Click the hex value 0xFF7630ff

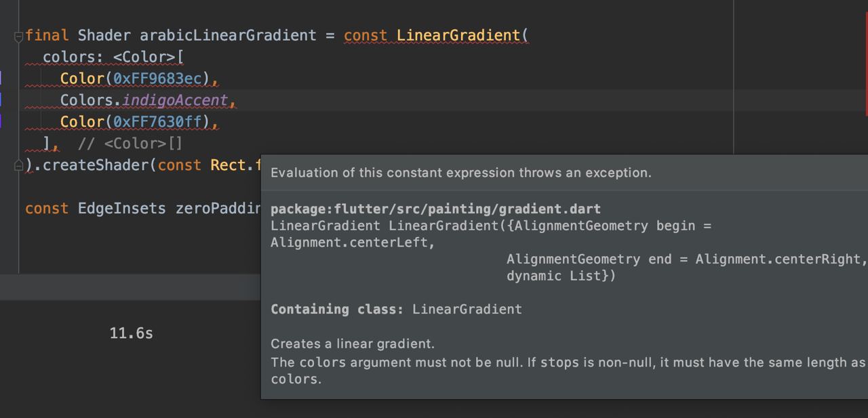[157, 122]
